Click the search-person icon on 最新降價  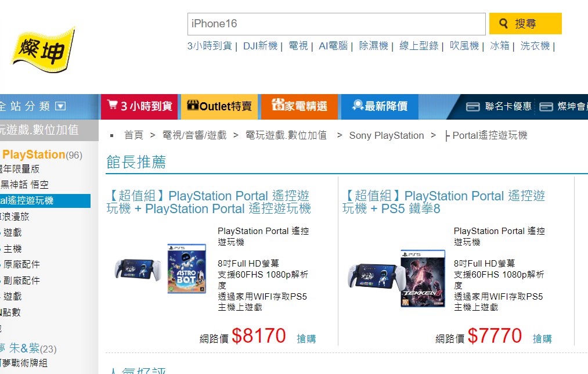(358, 105)
